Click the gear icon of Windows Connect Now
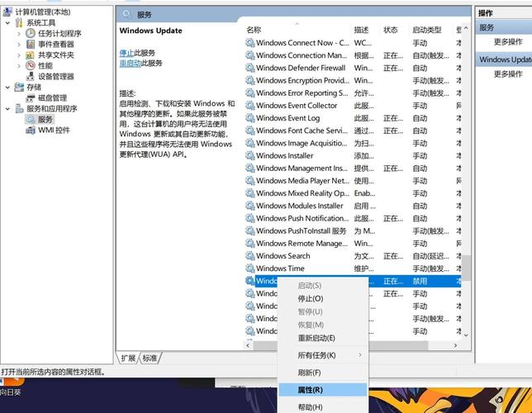 click(x=250, y=43)
